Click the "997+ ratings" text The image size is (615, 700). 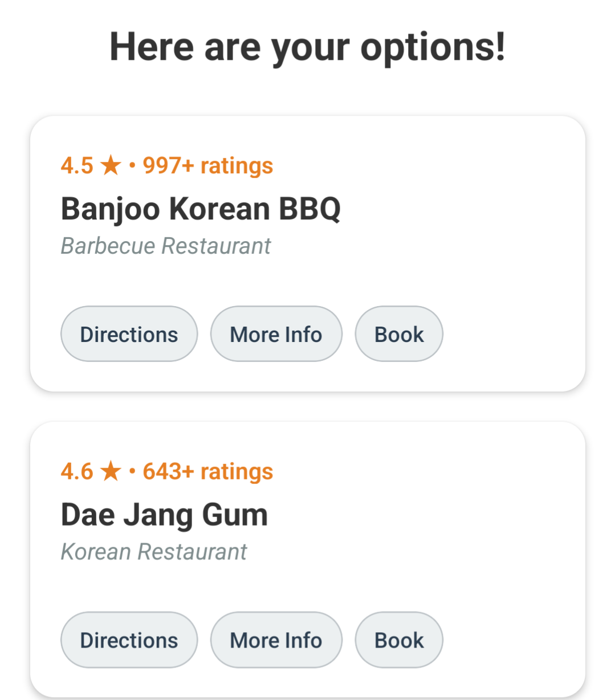pos(207,166)
